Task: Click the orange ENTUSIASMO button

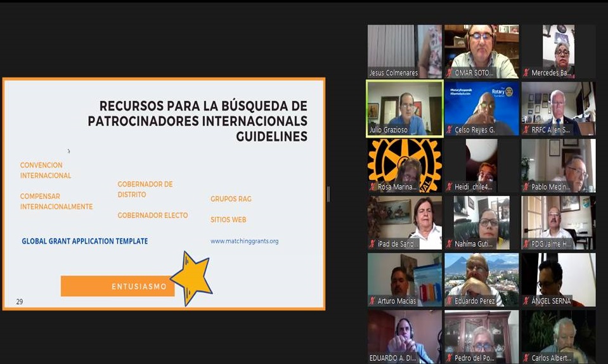Action: tap(118, 287)
